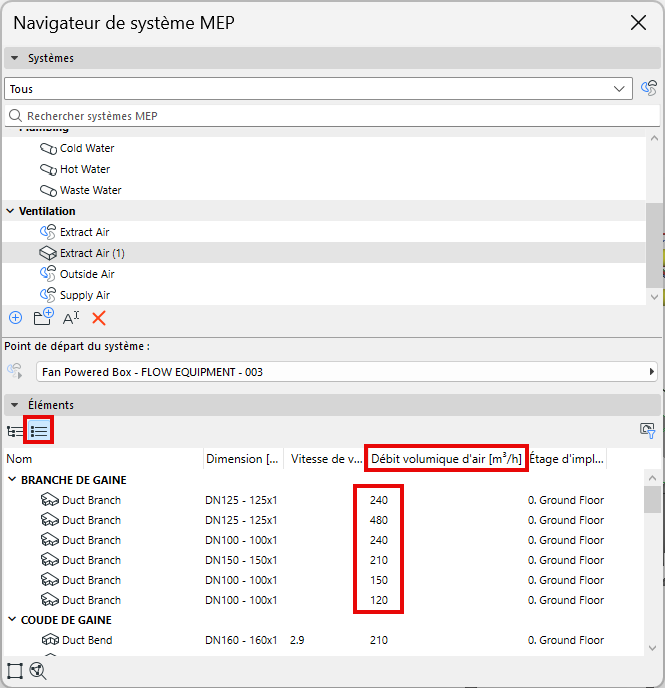
Task: Sort by the Étage d'impl... column header
Action: click(x=567, y=459)
